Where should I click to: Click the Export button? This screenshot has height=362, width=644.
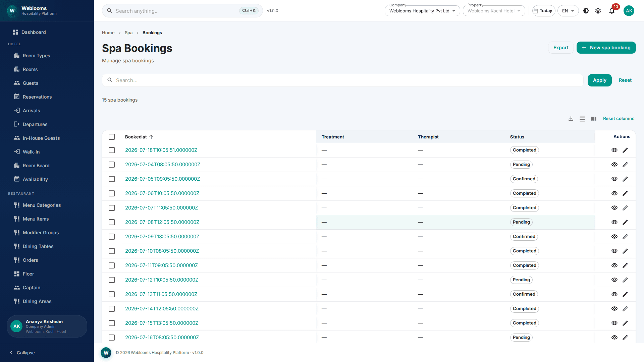click(561, 48)
